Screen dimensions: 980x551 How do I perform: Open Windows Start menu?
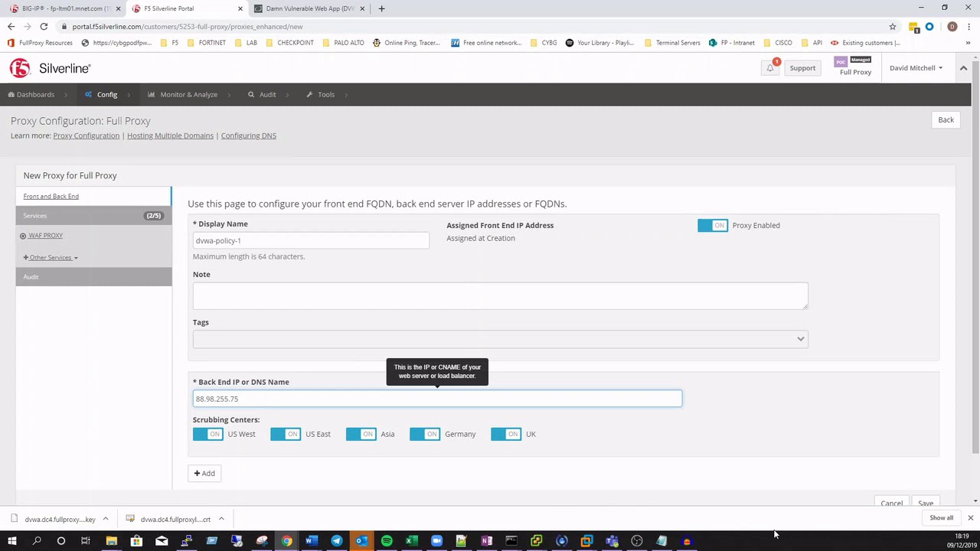pos(11,541)
